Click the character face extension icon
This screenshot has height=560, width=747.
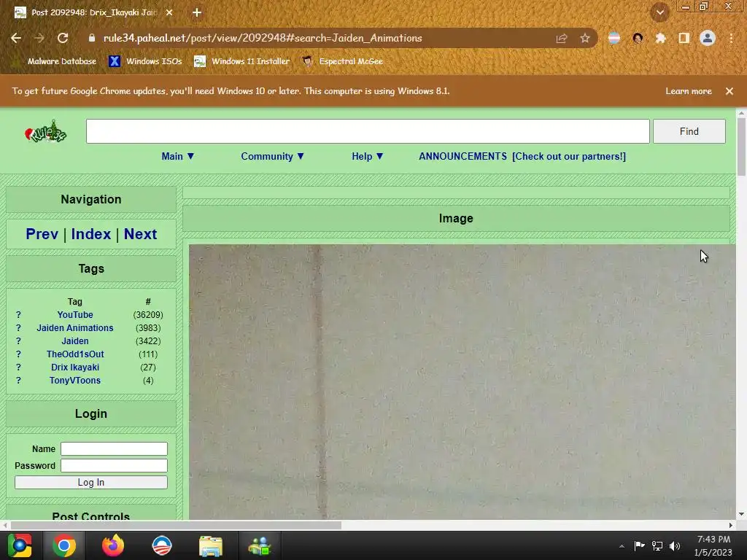coord(638,38)
